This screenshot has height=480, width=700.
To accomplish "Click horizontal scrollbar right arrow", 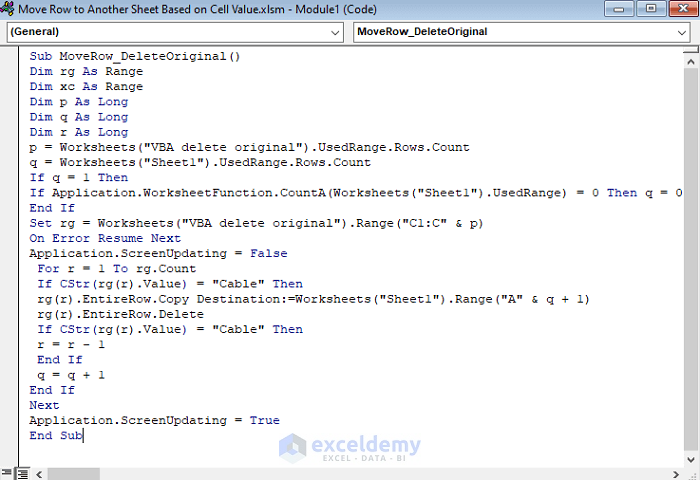I will 675,474.
